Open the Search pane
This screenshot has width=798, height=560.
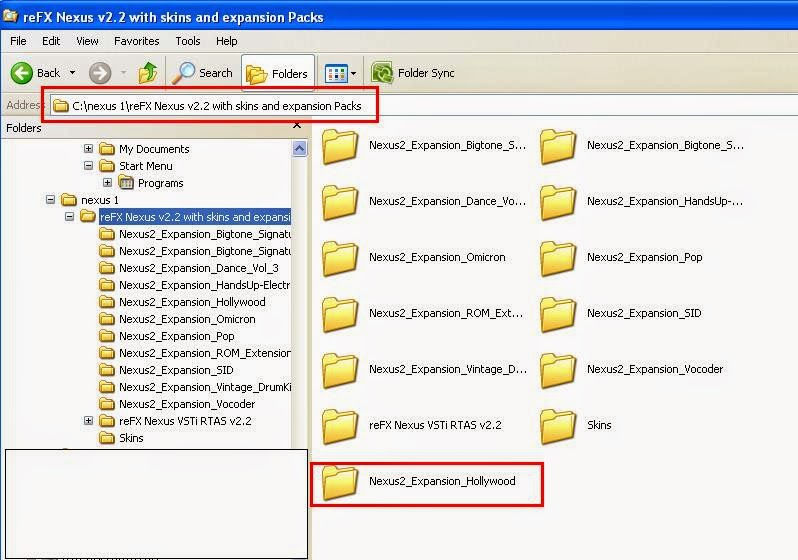pyautogui.click(x=202, y=73)
